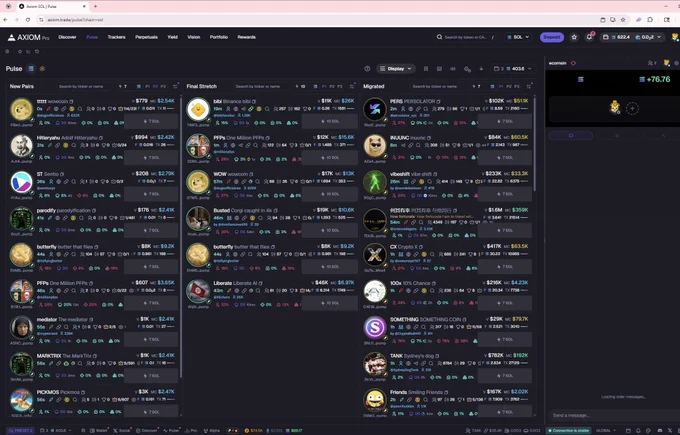Select preset P1 in New Pairs
This screenshot has height=435, width=680.
147,86
